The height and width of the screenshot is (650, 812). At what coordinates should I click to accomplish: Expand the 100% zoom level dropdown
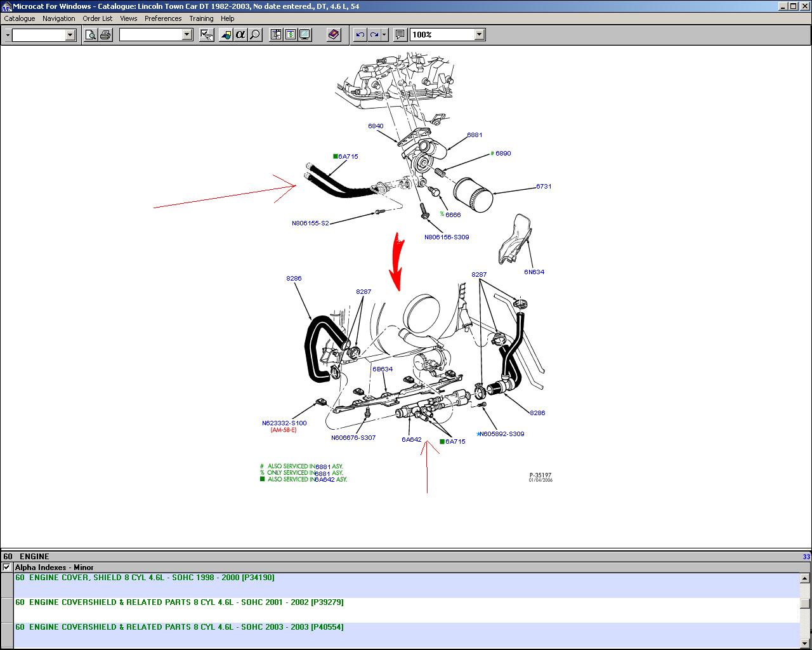click(x=480, y=35)
